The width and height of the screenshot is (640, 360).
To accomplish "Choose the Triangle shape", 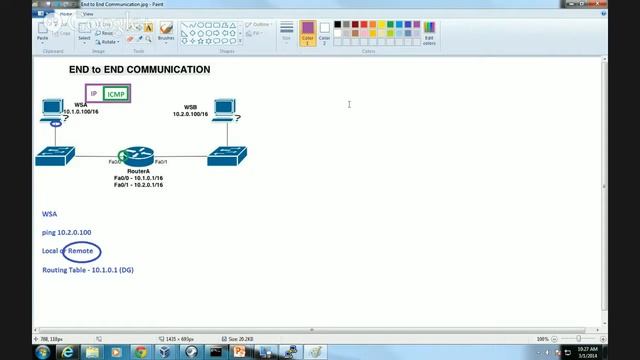I will coord(233,25).
